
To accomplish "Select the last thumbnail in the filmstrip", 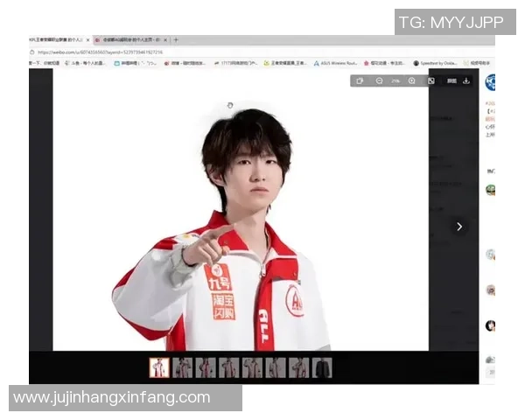I will 323,367.
